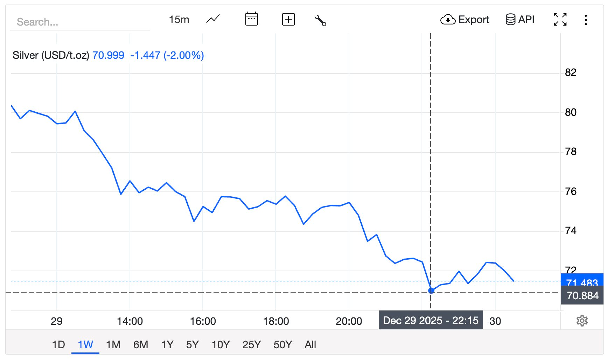The height and width of the screenshot is (364, 614).
Task: Toggle fullscreen chart view
Action: click(560, 20)
